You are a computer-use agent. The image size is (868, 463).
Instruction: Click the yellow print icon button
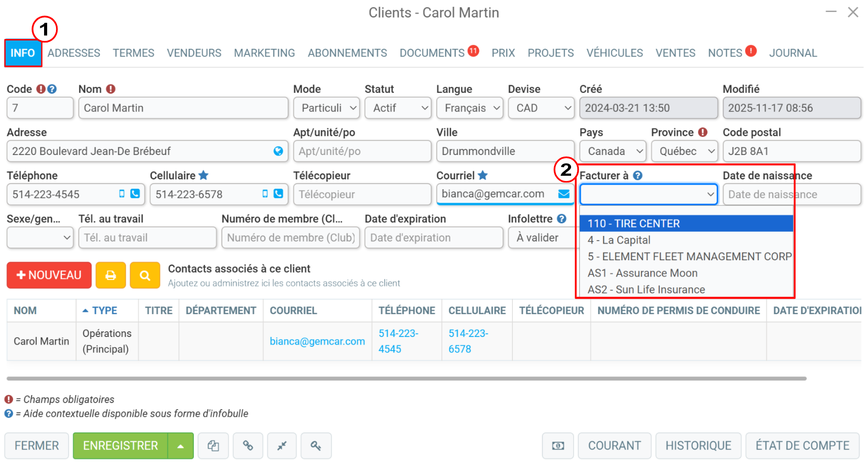pos(110,275)
